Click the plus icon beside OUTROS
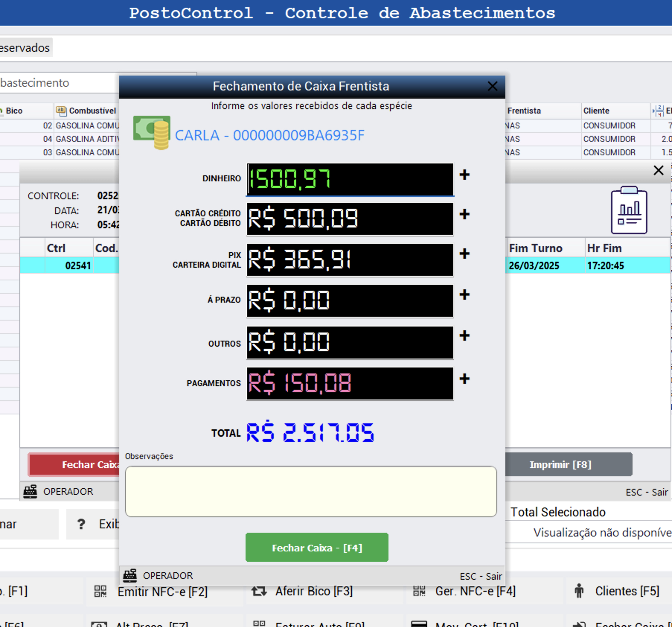672x627 pixels. [x=464, y=335]
